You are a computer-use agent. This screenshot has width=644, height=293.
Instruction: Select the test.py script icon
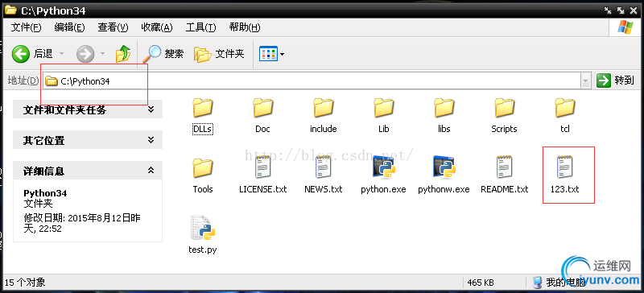pyautogui.click(x=203, y=227)
